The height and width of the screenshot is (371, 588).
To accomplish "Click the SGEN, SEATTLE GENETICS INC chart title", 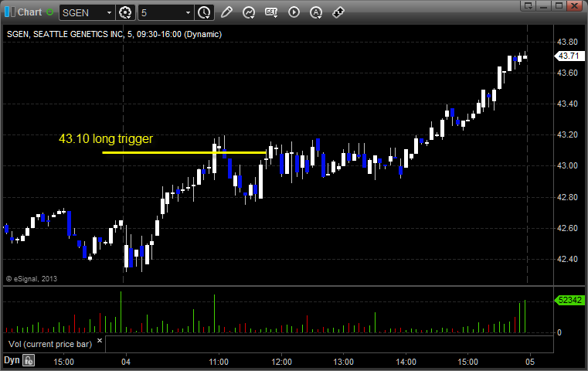I will [x=114, y=35].
